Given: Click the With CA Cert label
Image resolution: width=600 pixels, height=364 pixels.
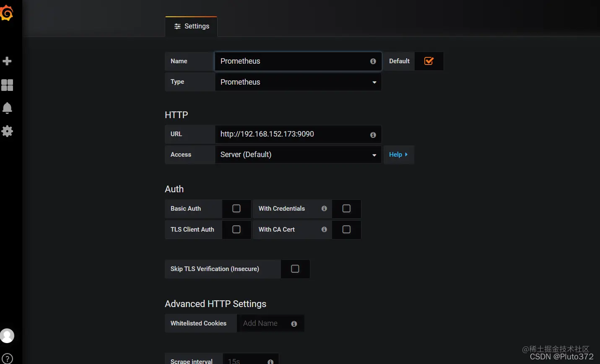Looking at the screenshot, I should tap(277, 230).
